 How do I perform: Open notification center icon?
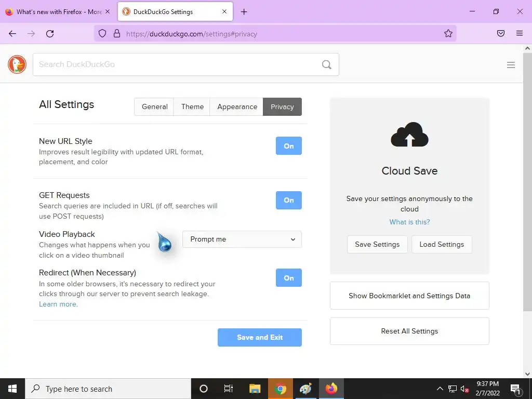click(x=515, y=389)
